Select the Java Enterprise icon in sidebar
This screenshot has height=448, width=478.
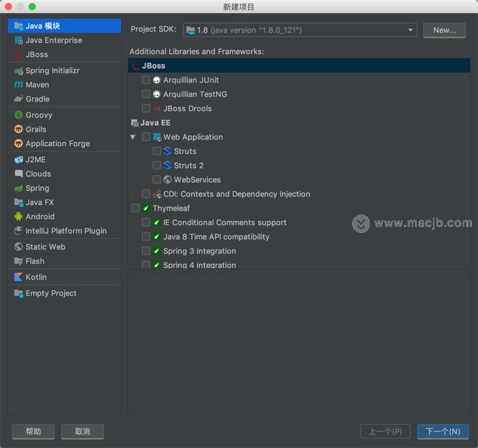pyautogui.click(x=18, y=40)
